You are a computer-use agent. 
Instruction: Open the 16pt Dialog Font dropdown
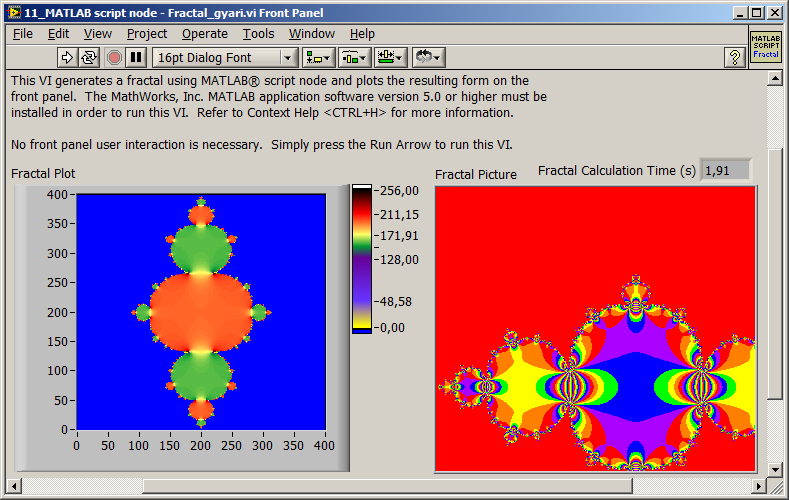pyautogui.click(x=225, y=57)
